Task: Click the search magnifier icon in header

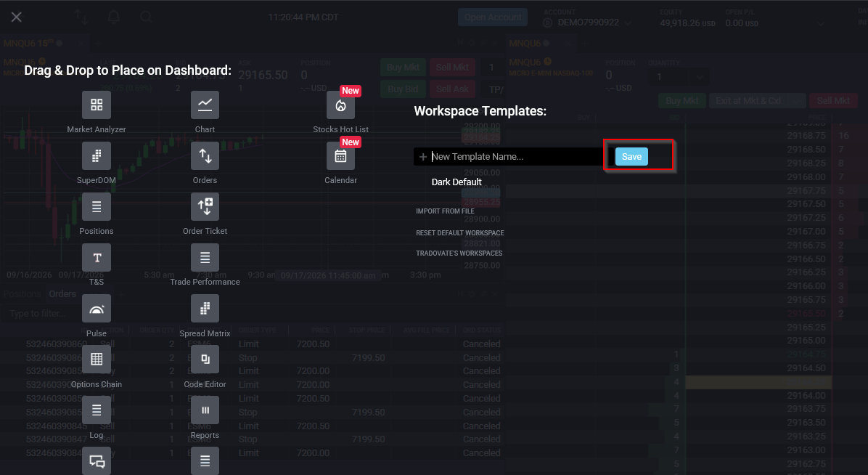Action: (x=146, y=17)
